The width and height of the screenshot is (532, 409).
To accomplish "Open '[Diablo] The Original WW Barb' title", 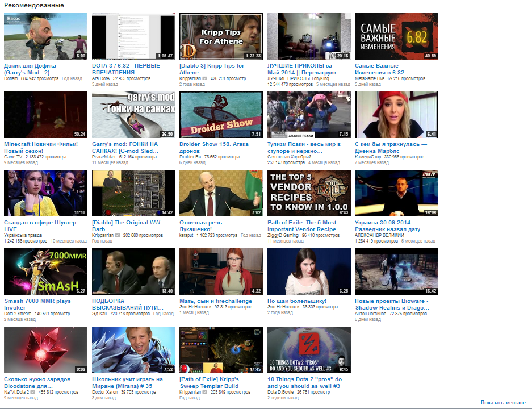I will [126, 226].
